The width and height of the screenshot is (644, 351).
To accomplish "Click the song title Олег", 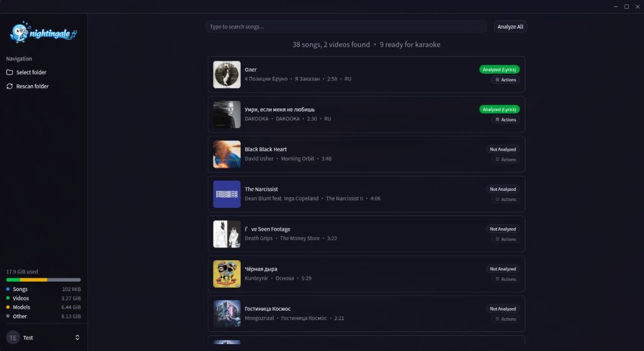I will (x=251, y=69).
